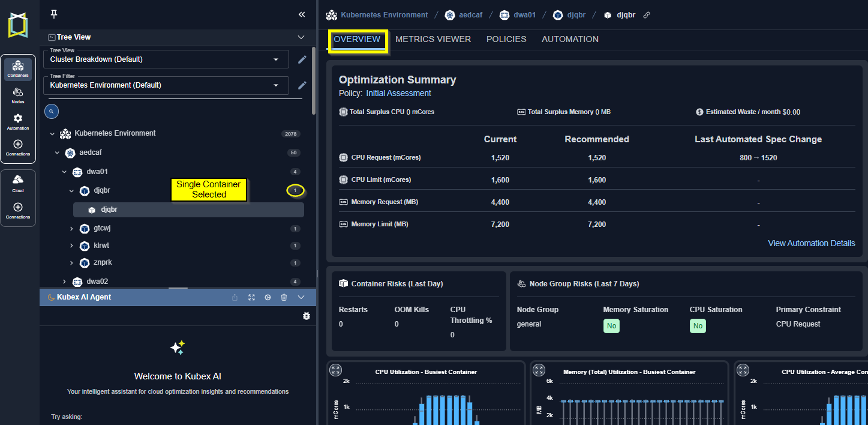
Task: Collapse the dwa01 tree node
Action: [65, 172]
